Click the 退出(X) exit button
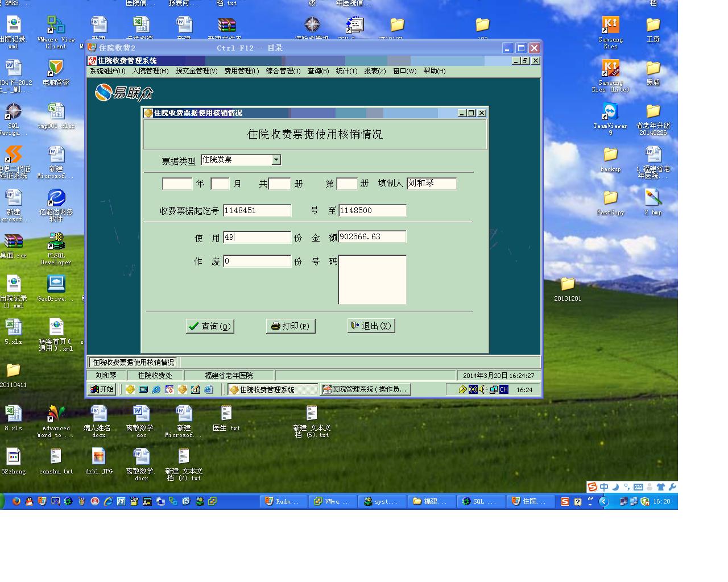The height and width of the screenshot is (582, 728). click(x=371, y=326)
